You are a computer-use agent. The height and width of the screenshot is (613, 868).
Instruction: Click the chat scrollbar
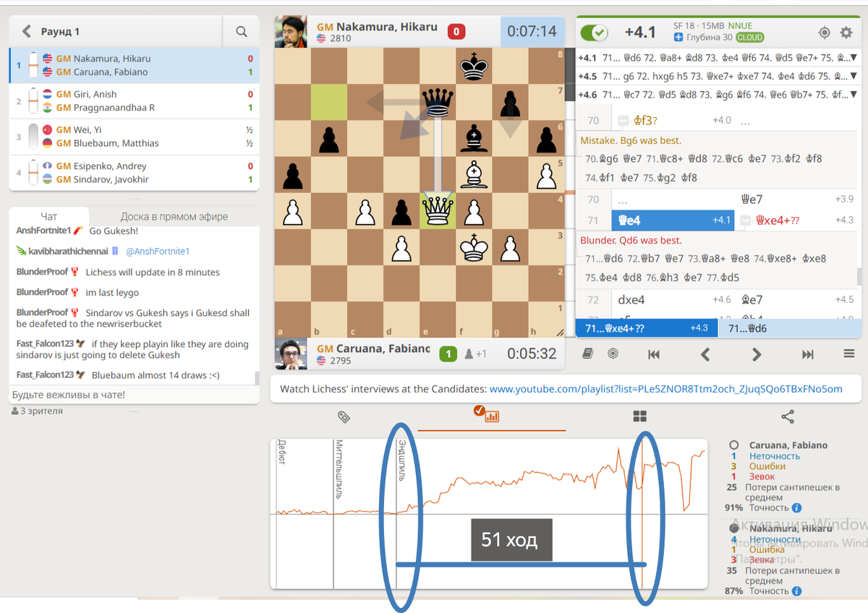pyautogui.click(x=257, y=378)
